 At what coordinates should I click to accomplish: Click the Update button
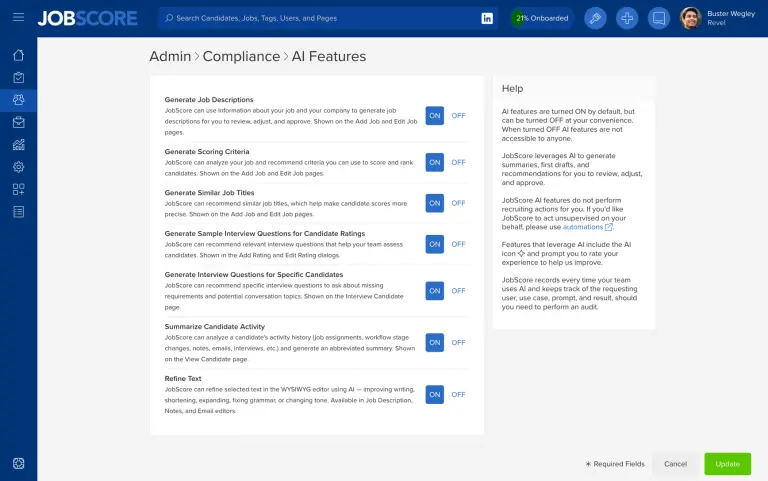pos(727,464)
